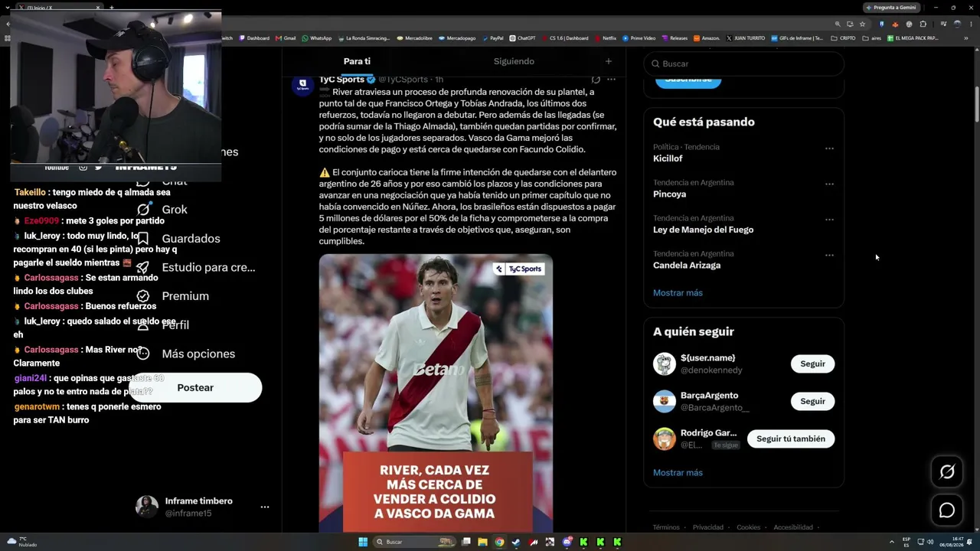The width and height of the screenshot is (980, 551).
Task: Click the Grok action on the TyC Sports post
Action: point(596,79)
